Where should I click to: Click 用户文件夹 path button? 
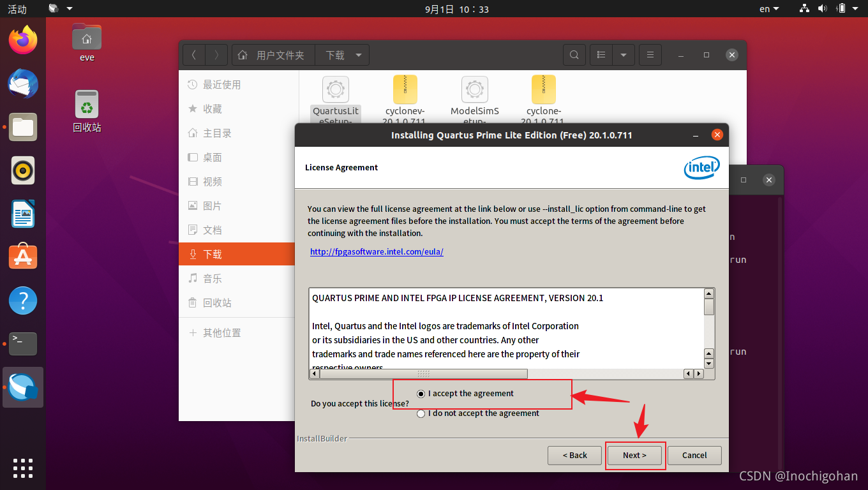(273, 55)
